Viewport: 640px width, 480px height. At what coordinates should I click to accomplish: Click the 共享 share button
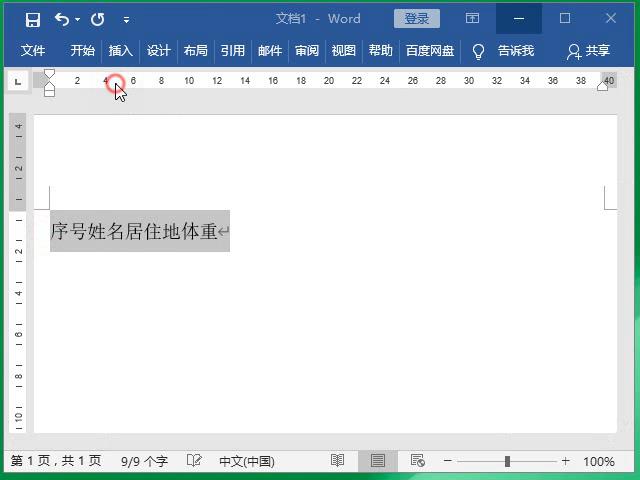pos(588,51)
